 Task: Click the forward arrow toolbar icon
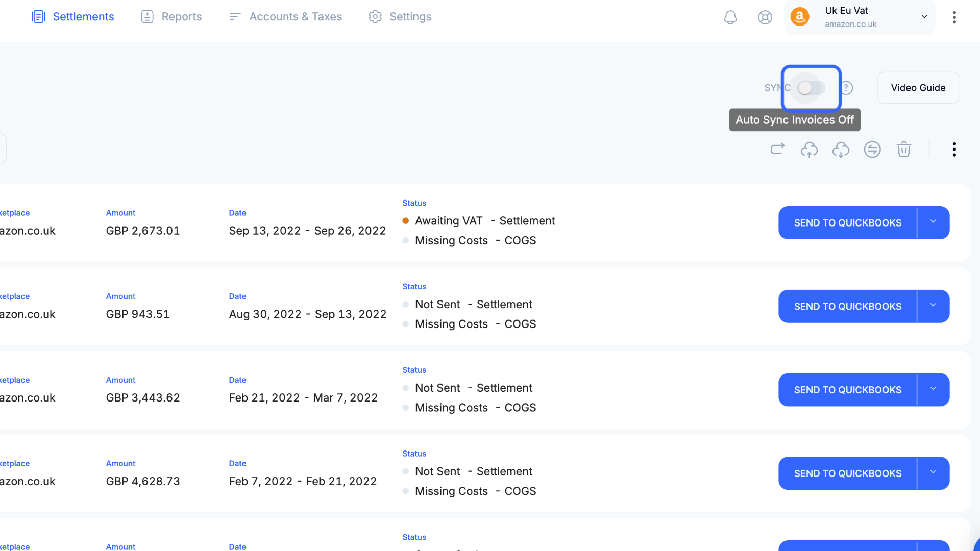(777, 149)
